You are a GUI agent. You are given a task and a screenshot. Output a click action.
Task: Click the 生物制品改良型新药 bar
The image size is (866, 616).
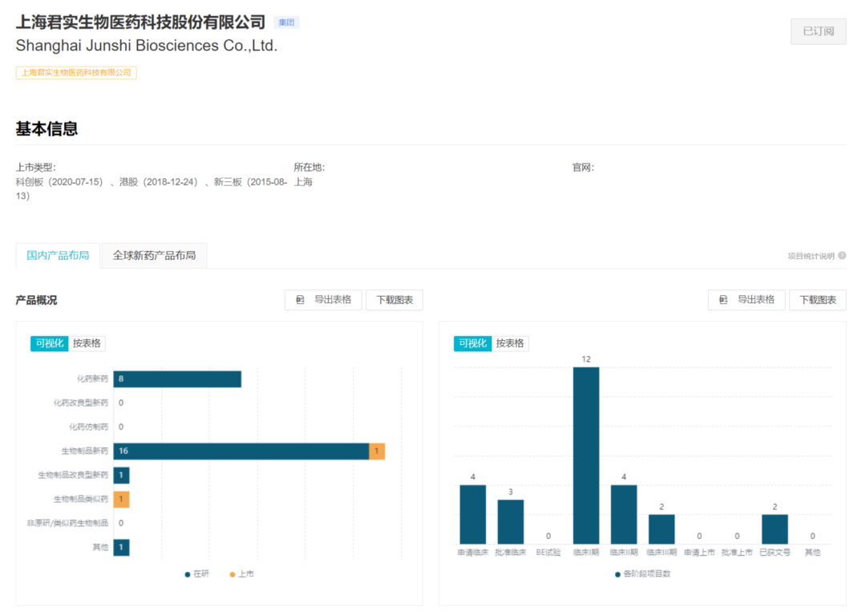click(122, 475)
